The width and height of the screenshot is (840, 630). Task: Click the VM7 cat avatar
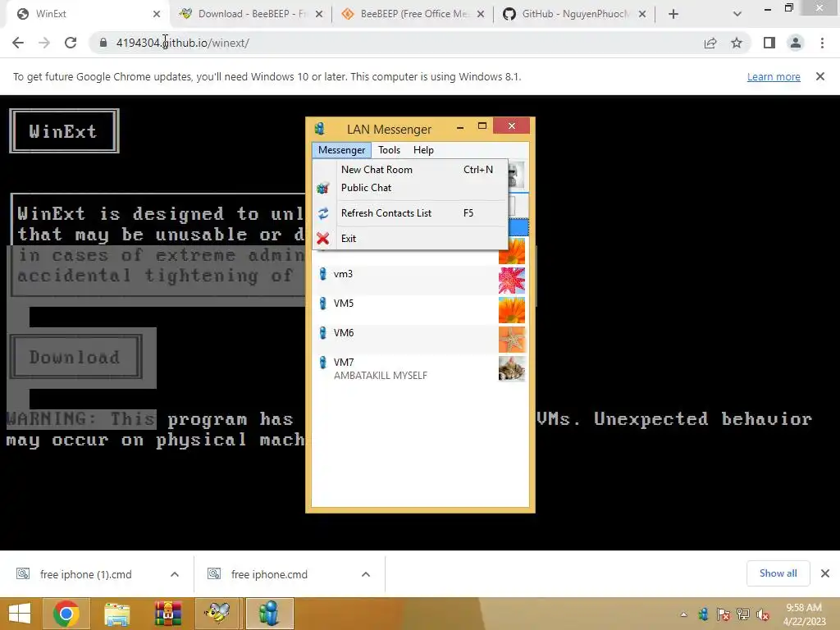coord(512,368)
